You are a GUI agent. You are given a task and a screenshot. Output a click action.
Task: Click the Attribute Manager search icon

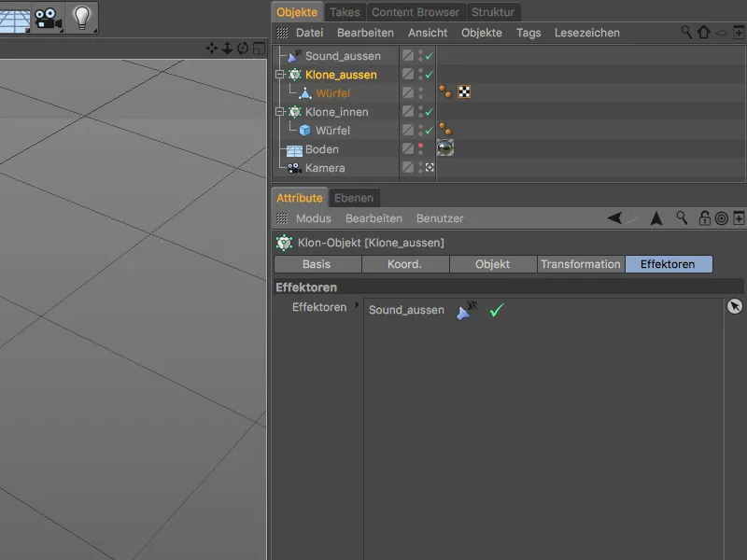(x=682, y=218)
